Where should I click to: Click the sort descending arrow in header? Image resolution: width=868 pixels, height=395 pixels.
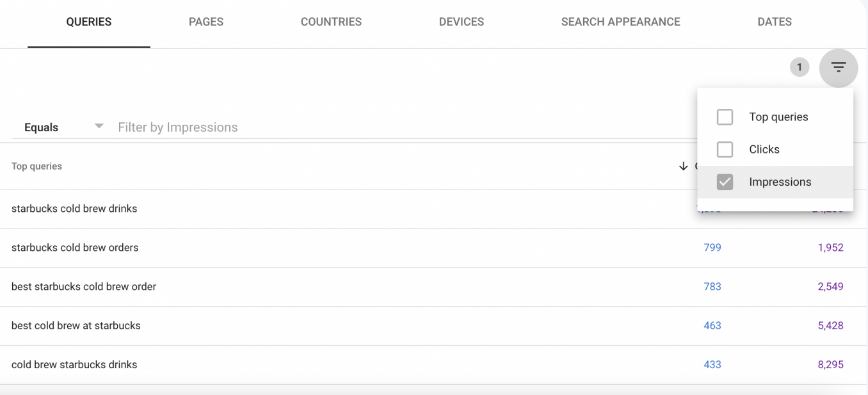click(683, 166)
